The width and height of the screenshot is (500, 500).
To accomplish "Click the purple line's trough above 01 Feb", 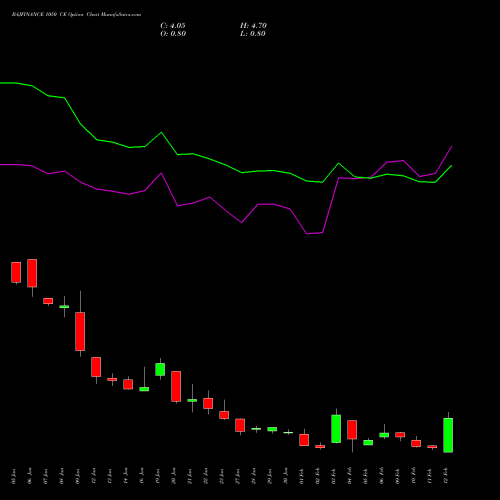I will (x=307, y=234).
